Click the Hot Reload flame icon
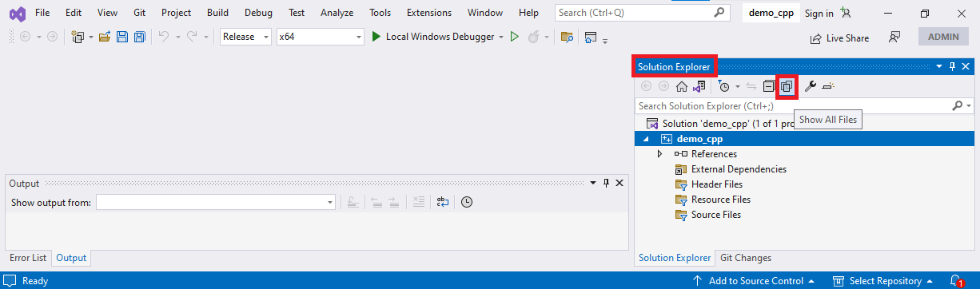The image size is (980, 289). tap(533, 37)
